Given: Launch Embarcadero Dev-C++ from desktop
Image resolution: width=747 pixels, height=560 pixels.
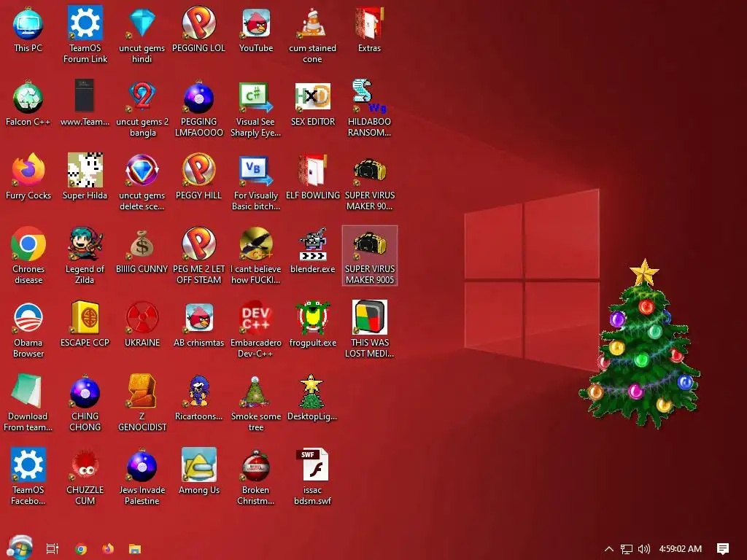Looking at the screenshot, I should tap(256, 329).
